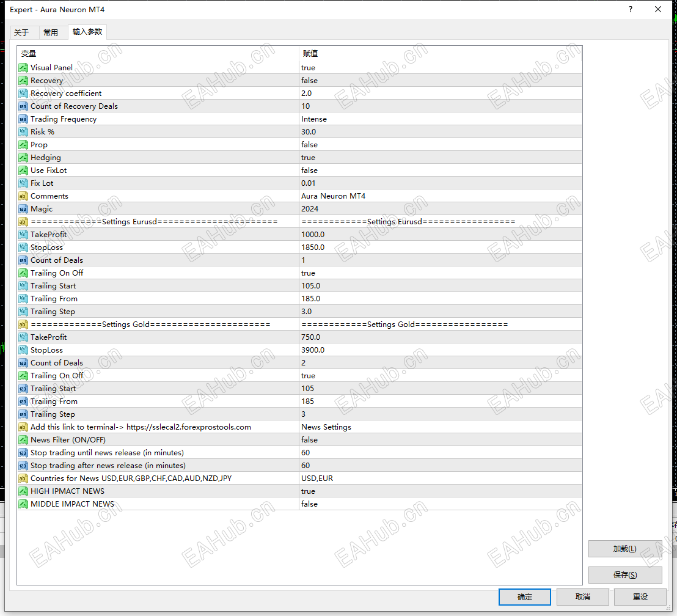The image size is (677, 616).
Task: Toggle the Prop value false
Action: [x=441, y=145]
